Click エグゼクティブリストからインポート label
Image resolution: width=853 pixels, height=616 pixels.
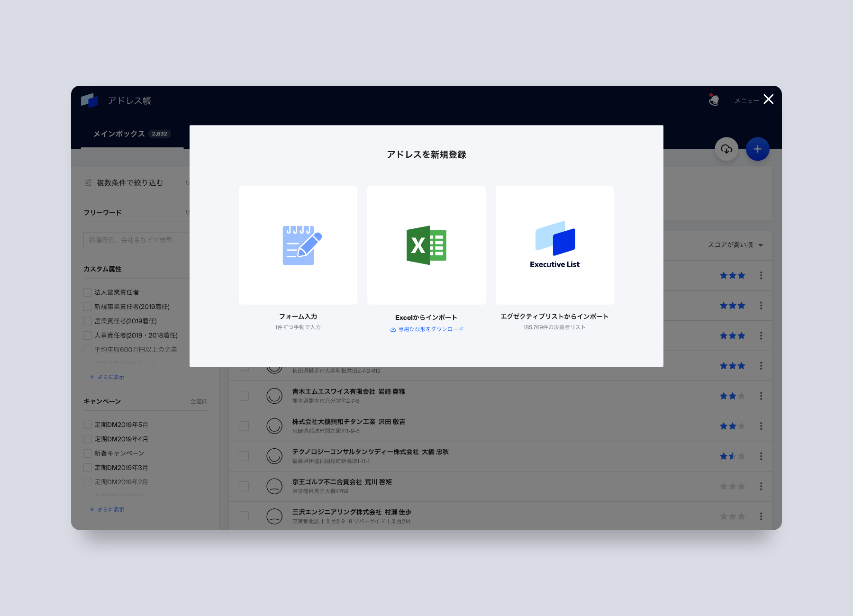pyautogui.click(x=554, y=317)
